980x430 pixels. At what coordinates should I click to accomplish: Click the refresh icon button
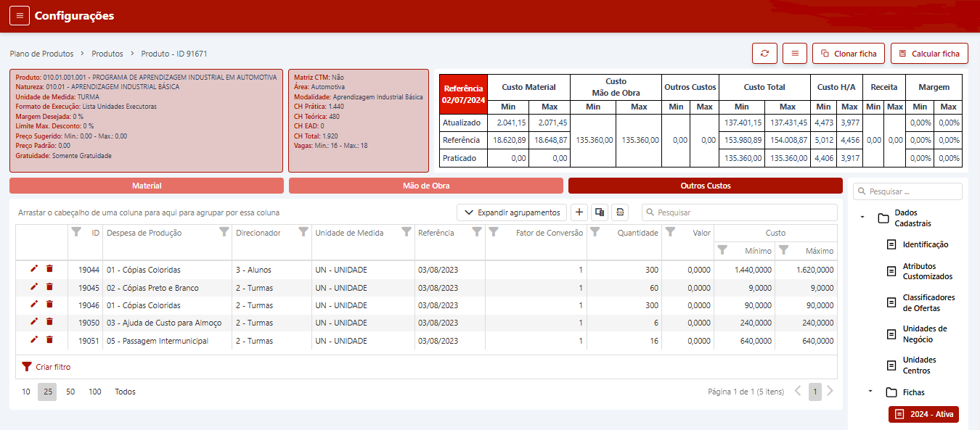coord(764,54)
